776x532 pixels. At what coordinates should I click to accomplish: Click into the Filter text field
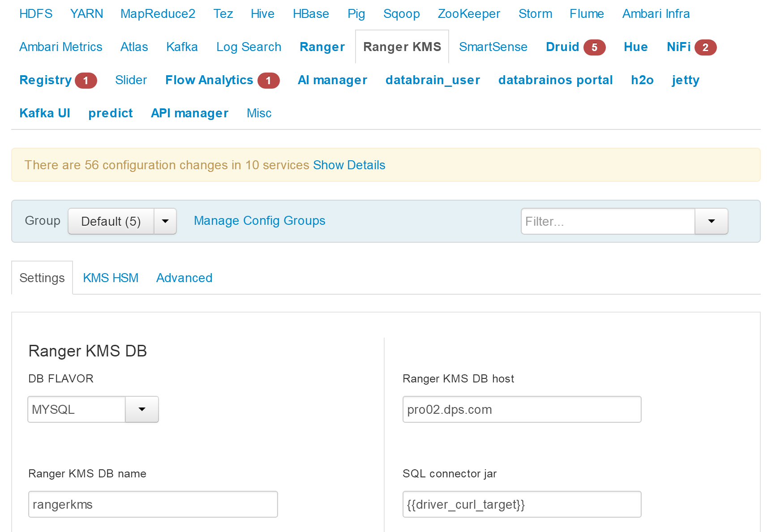pos(608,221)
